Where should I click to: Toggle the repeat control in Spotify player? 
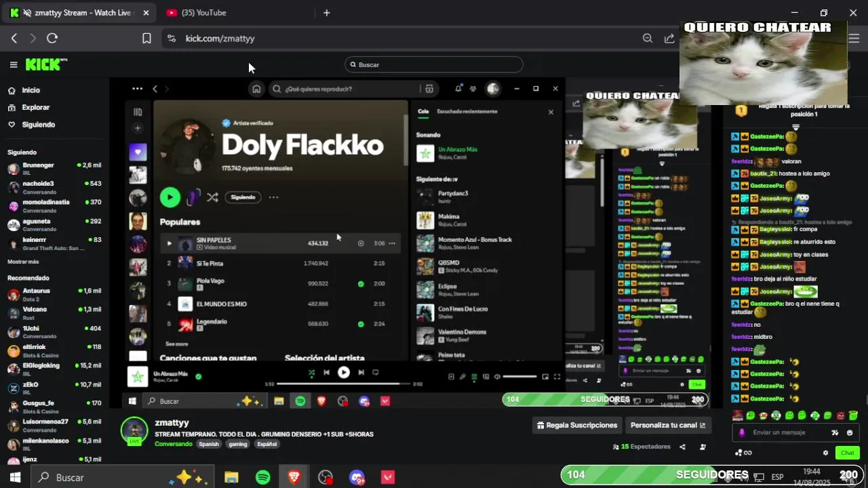point(376,372)
